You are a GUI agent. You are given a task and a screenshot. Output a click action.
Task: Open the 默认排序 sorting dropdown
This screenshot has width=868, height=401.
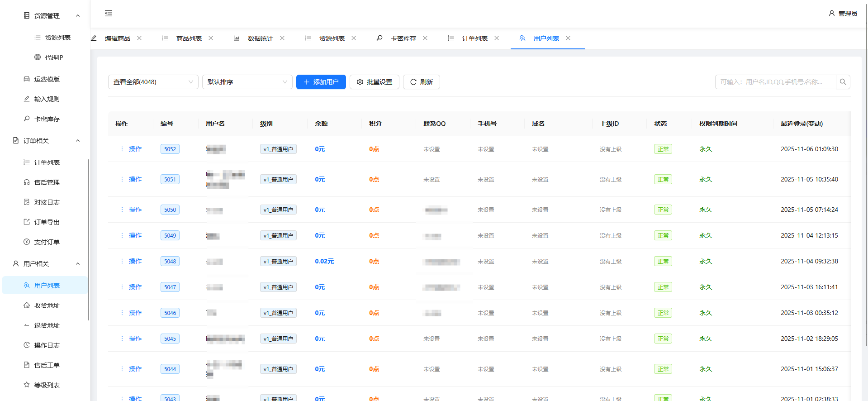click(x=247, y=82)
